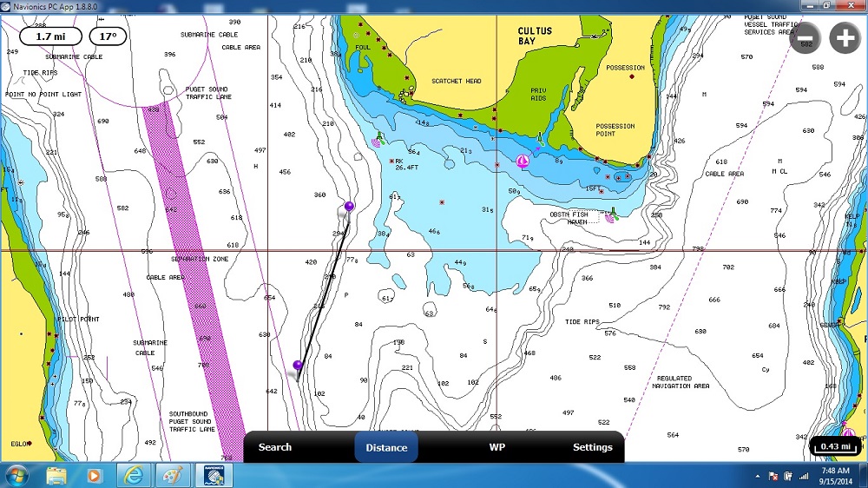Click the green beacon near Possession Point
Screen dimensions: 868x488
(540, 138)
